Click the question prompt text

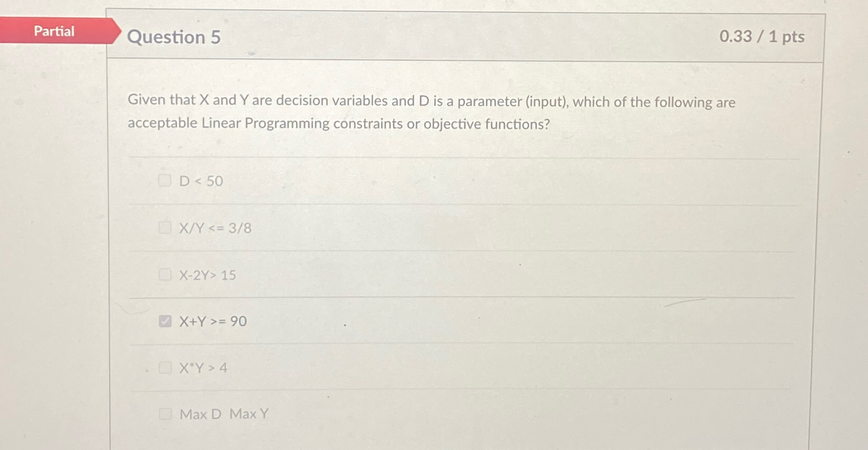[x=431, y=112]
